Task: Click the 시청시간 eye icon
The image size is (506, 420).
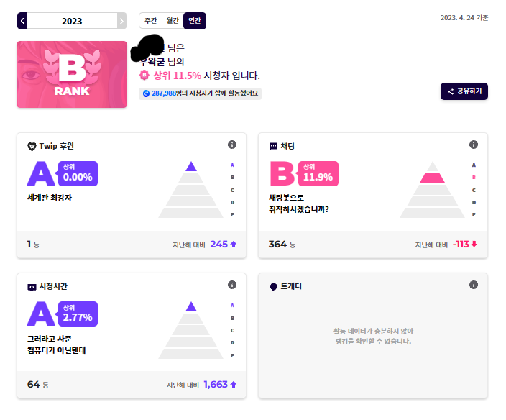Action: pyautogui.click(x=32, y=287)
